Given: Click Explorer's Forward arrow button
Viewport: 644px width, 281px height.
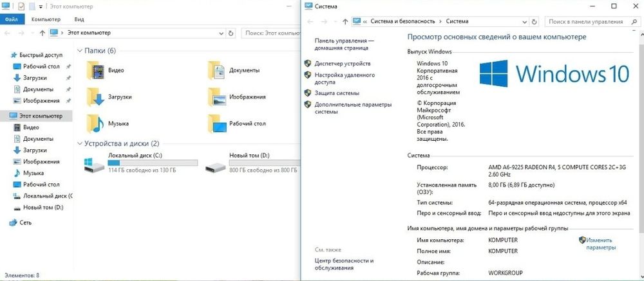Looking at the screenshot, I should tap(22, 33).
